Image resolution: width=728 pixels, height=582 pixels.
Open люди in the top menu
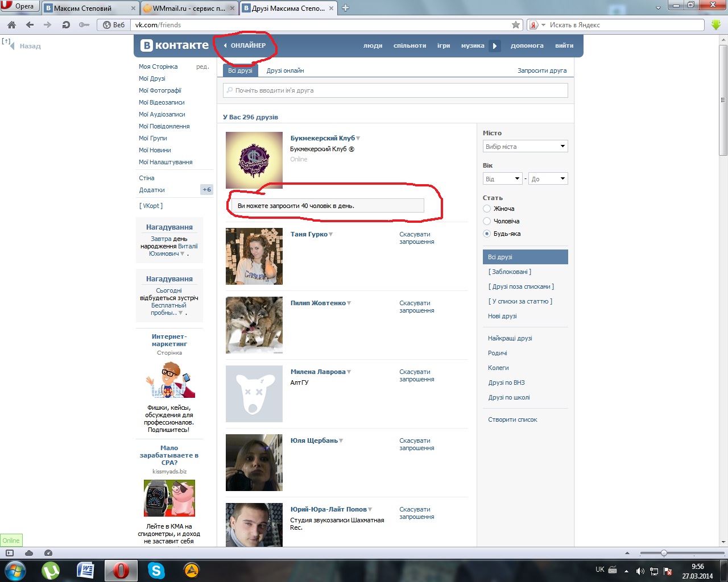pyautogui.click(x=373, y=45)
